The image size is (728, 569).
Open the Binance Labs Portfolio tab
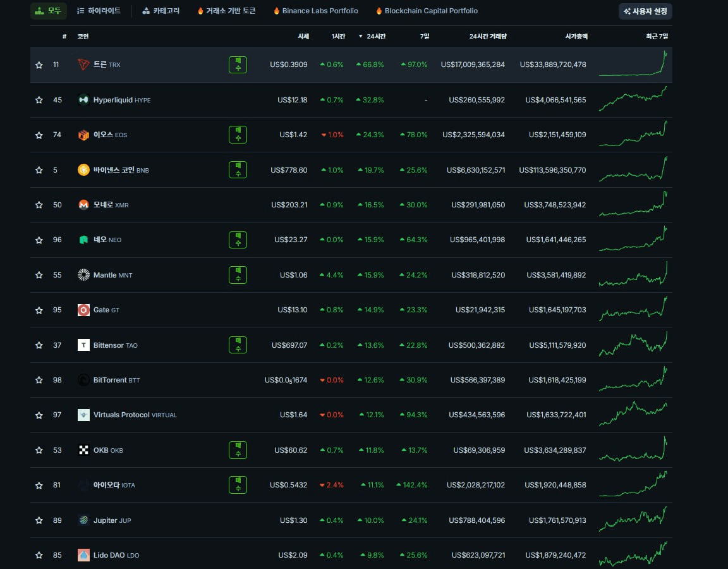316,11
